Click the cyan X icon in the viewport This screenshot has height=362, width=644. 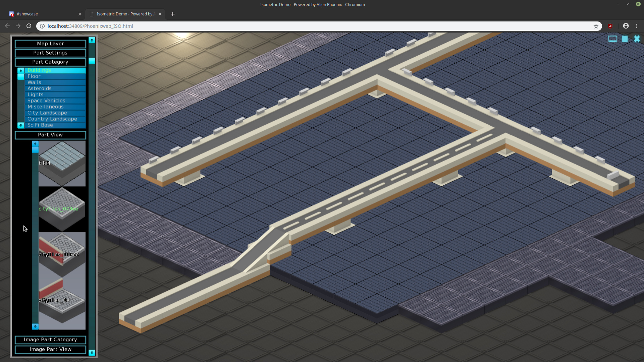(637, 39)
